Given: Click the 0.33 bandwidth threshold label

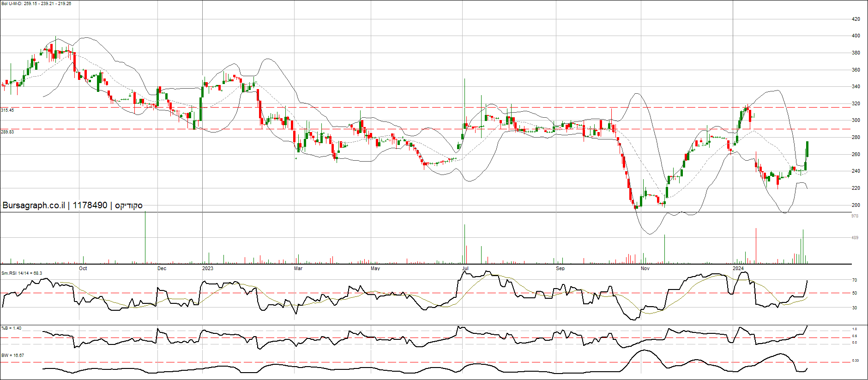Looking at the screenshot, I should click(855, 361).
